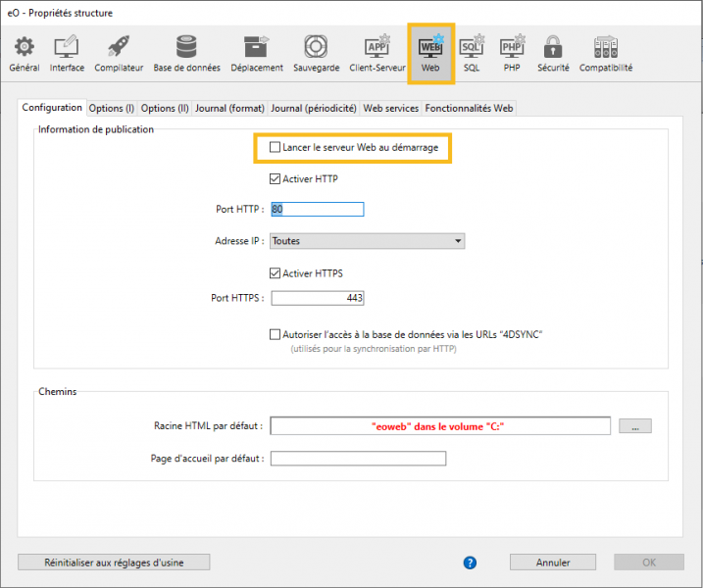The width and height of the screenshot is (703, 588).
Task: Toggle the Activer HTTPS checkbox
Action: [276, 273]
